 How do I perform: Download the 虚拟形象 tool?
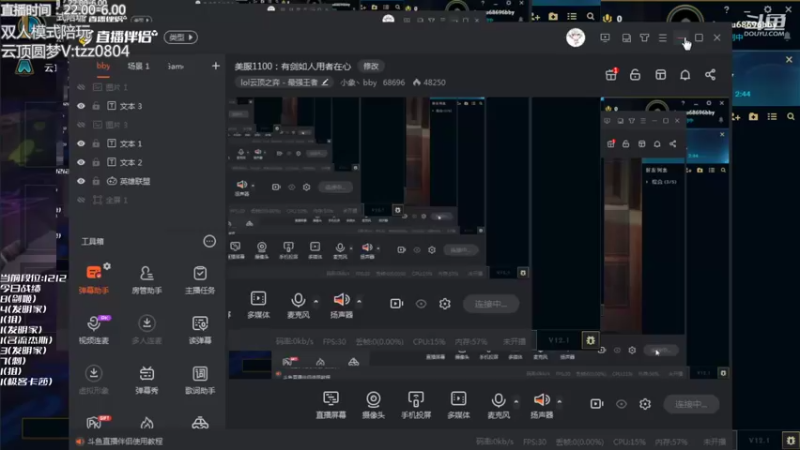click(94, 380)
